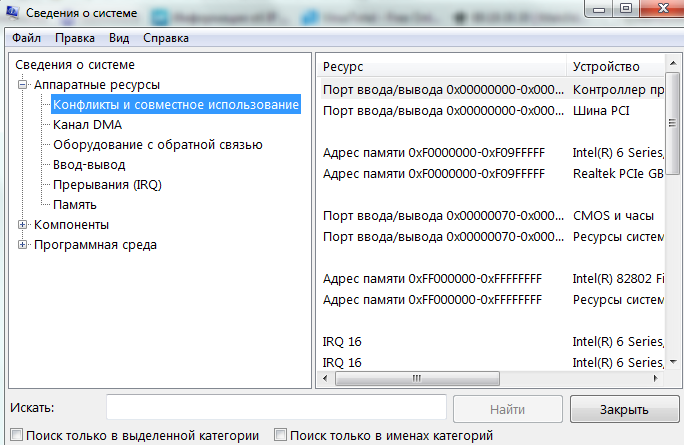Click the Найти button

[507, 409]
